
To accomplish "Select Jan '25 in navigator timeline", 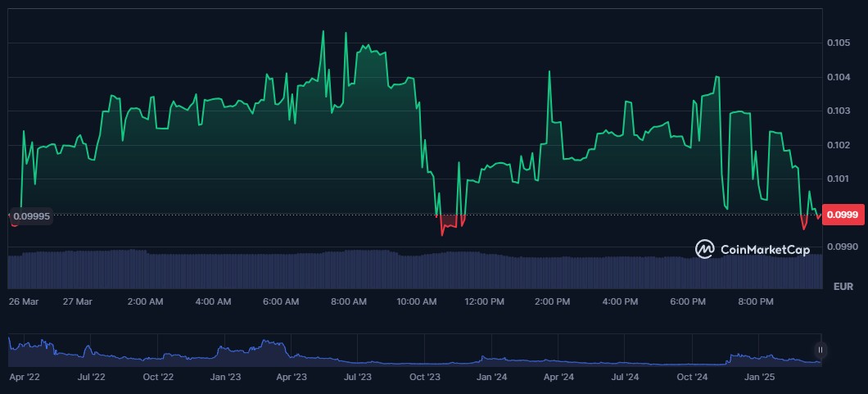I will [759, 378].
